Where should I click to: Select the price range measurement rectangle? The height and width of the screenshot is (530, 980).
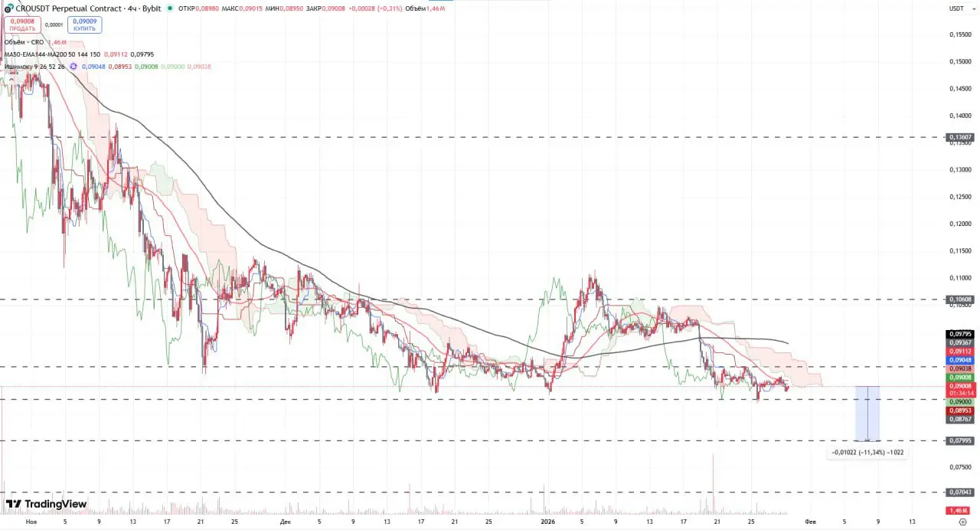coord(867,414)
